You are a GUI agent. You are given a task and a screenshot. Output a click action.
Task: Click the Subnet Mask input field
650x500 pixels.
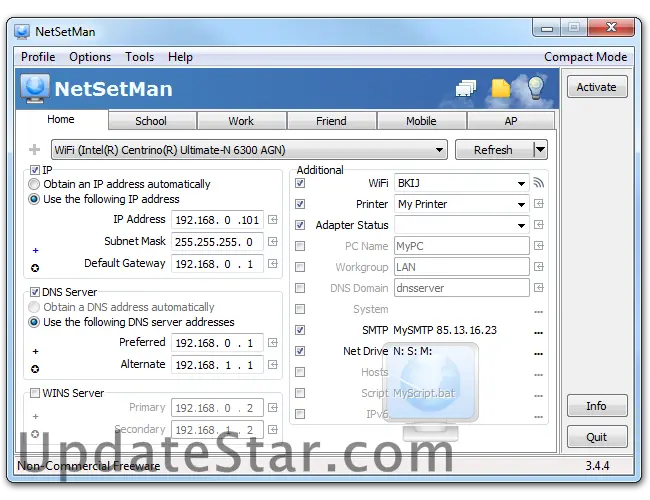tap(217, 242)
